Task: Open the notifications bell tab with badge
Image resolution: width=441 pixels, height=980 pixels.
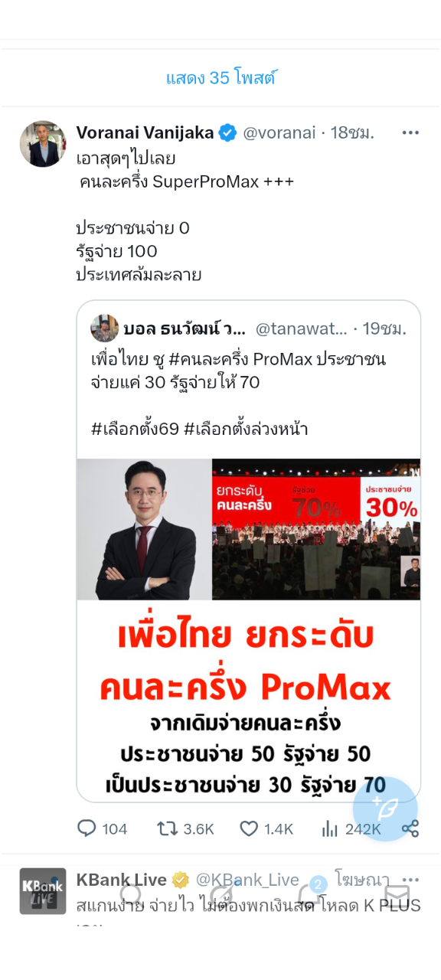Action: pos(311,893)
